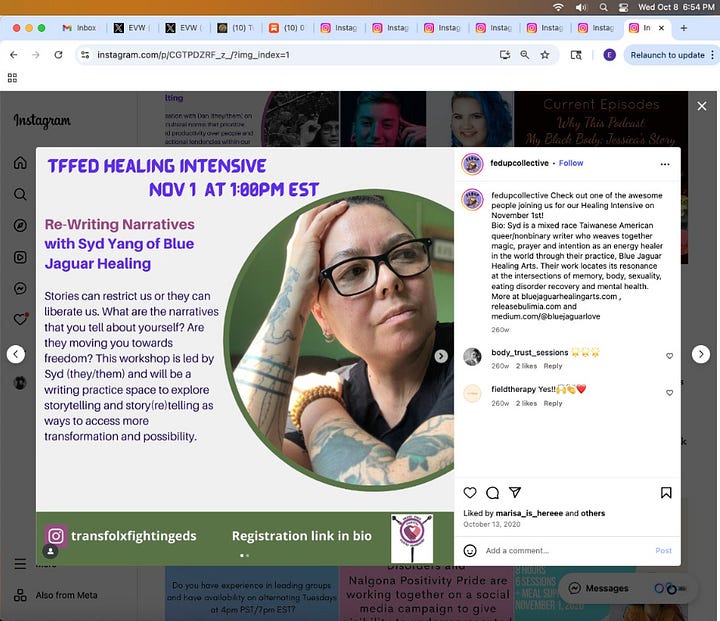Click browser back arrow
The height and width of the screenshot is (621, 720).
[x=14, y=55]
